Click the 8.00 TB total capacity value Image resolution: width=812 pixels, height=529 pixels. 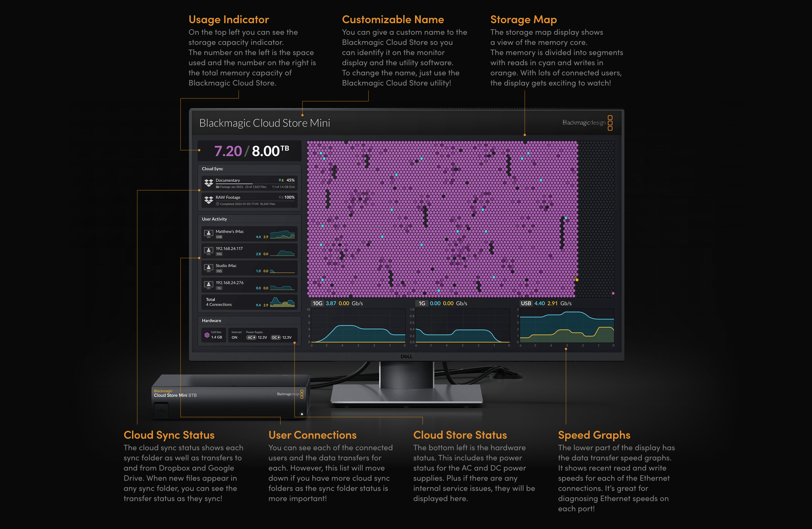point(271,151)
